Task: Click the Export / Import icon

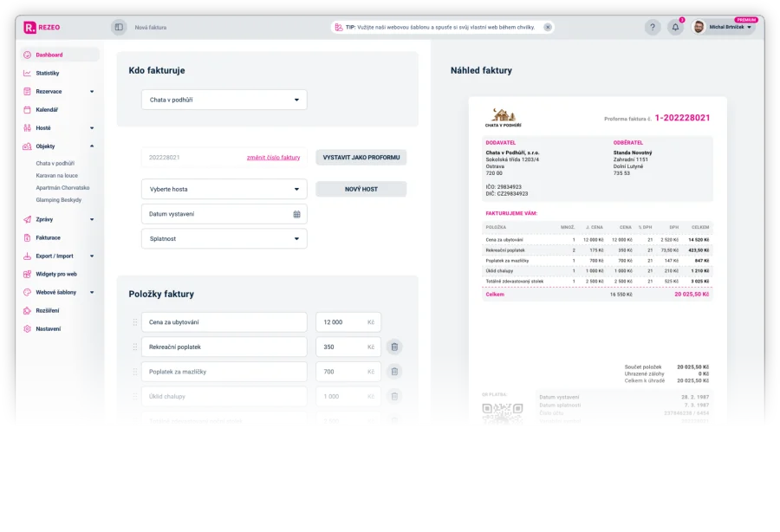Action: (27, 256)
